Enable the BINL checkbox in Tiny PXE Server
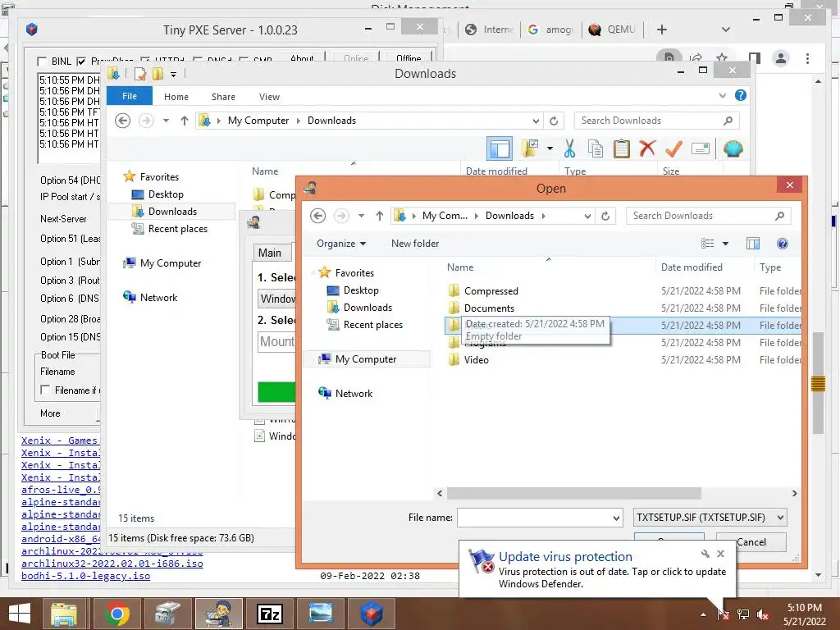 point(42,62)
